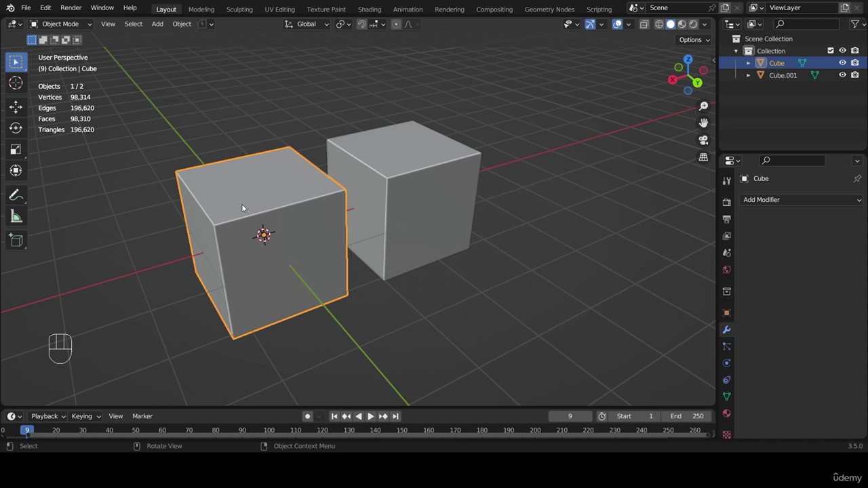Toggle the auto keying record button

tap(307, 416)
